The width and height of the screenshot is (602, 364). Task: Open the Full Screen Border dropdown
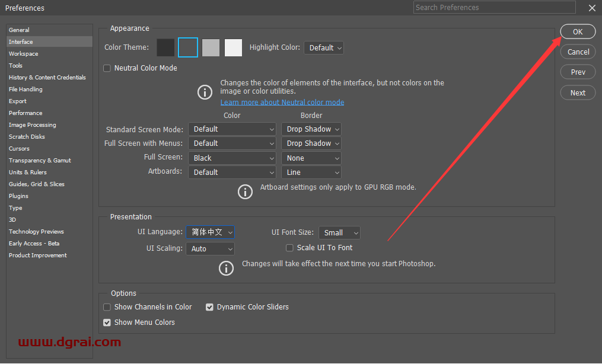(x=311, y=158)
